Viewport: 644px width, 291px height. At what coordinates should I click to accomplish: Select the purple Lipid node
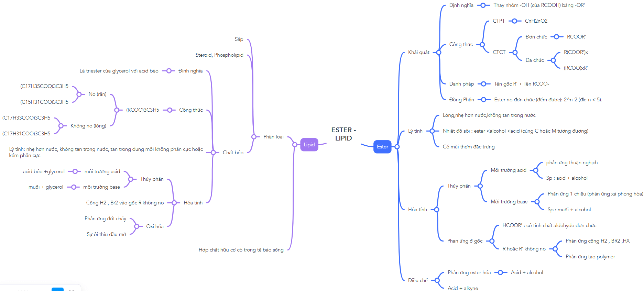[x=309, y=145]
